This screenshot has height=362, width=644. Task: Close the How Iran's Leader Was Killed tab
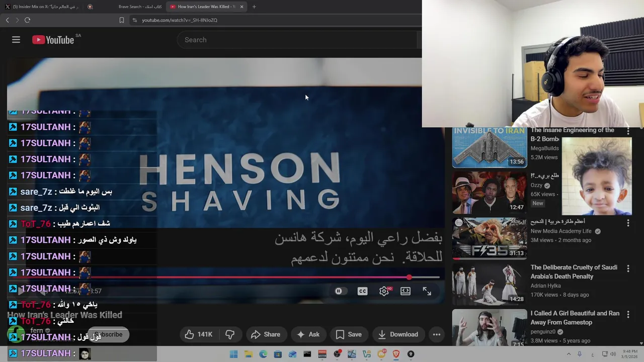242,7
